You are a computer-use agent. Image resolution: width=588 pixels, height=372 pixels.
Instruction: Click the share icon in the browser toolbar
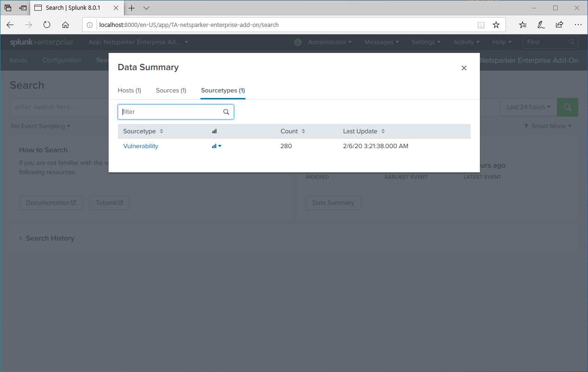[559, 25]
